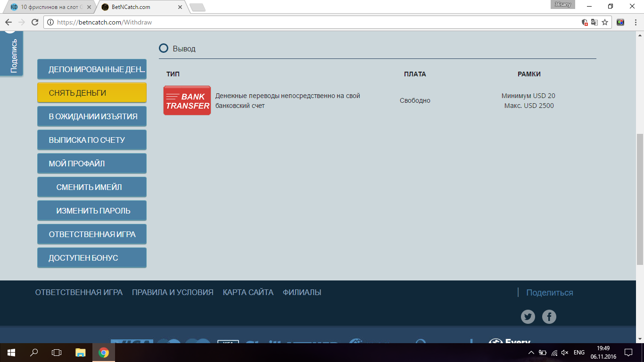
Task: Open ПРАВИЛА И УСЛОВИЯ footer link
Action: [173, 292]
